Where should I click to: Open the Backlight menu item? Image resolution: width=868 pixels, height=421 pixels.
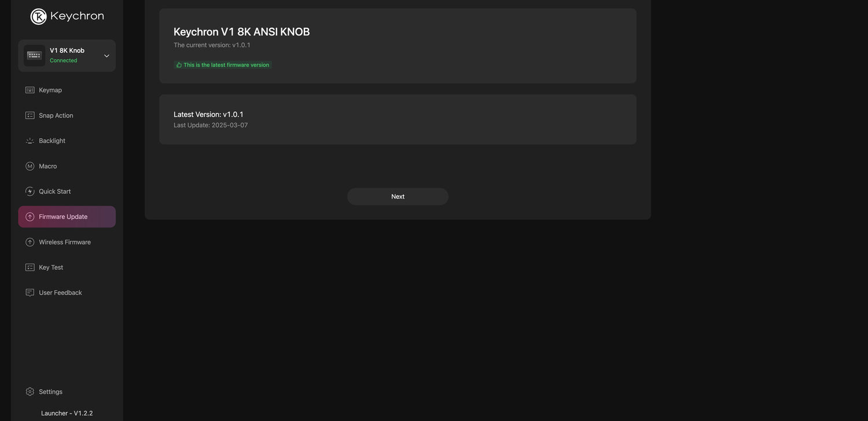coord(67,141)
